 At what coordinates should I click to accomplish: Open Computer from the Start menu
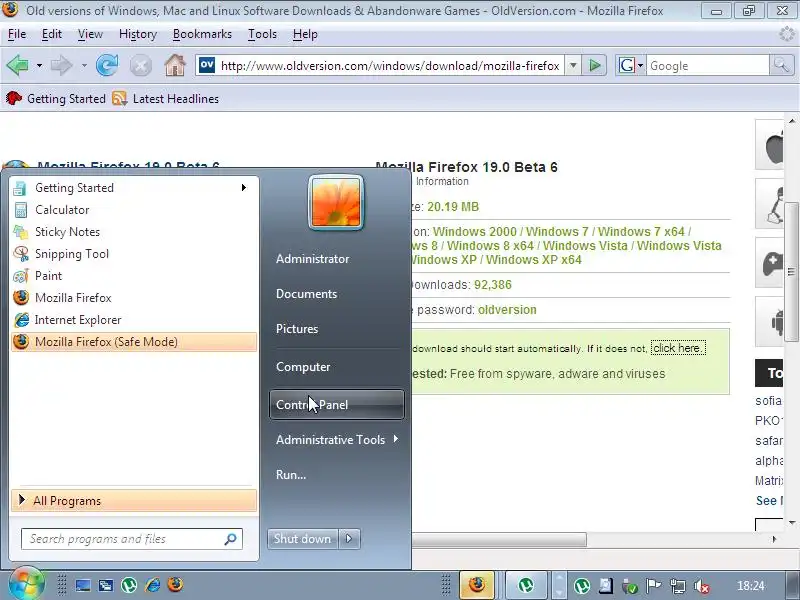coord(337,367)
